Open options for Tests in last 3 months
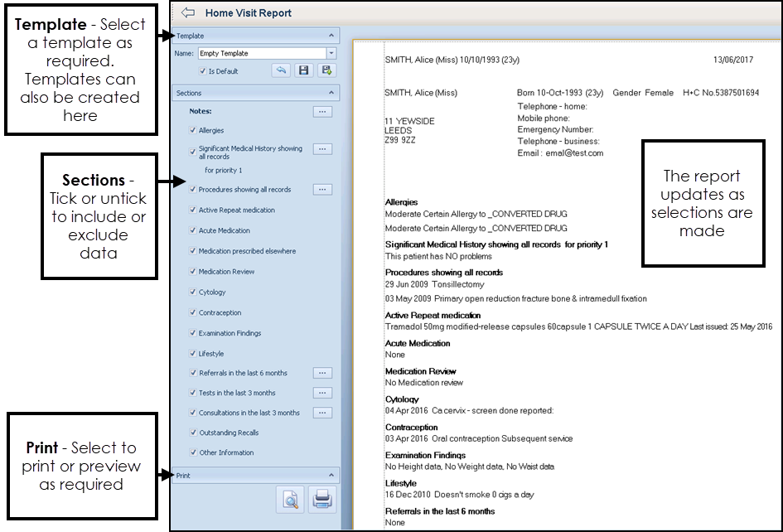This screenshot has width=783, height=532. (x=322, y=393)
